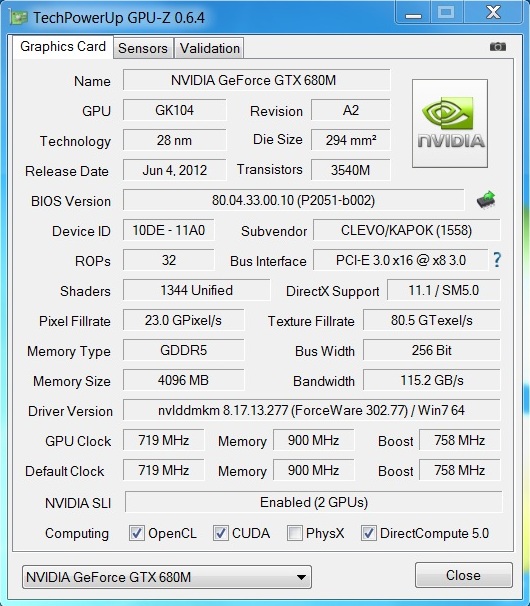Click the Close button

464,575
